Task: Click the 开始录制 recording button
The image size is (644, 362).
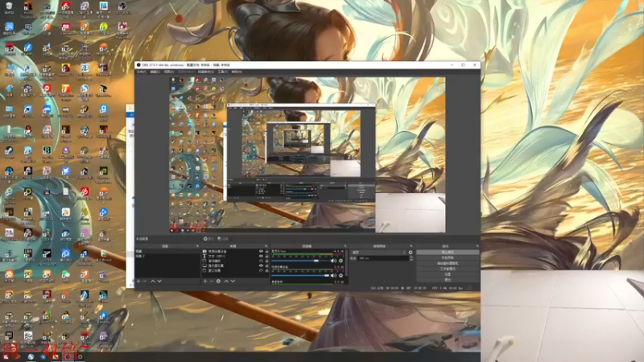Action: tap(448, 257)
